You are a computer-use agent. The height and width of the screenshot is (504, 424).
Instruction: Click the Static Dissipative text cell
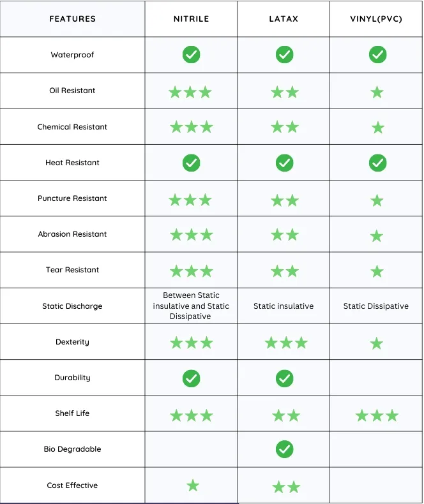[x=375, y=306]
